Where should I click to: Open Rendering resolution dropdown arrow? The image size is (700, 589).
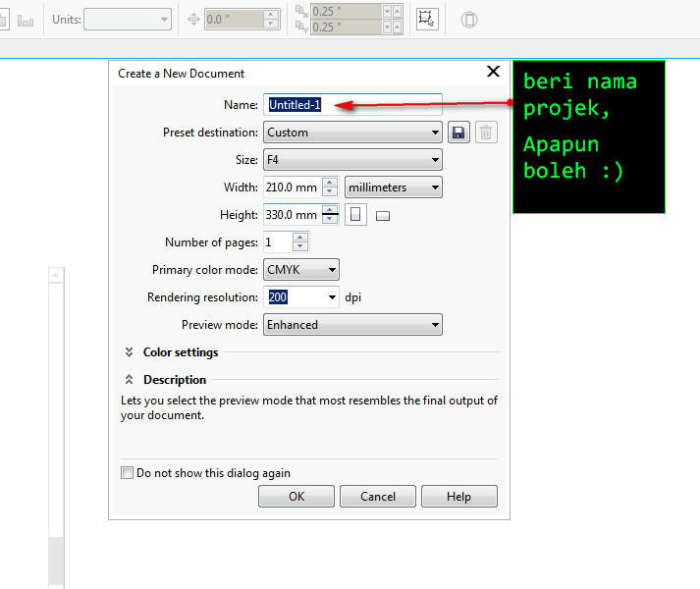point(332,297)
